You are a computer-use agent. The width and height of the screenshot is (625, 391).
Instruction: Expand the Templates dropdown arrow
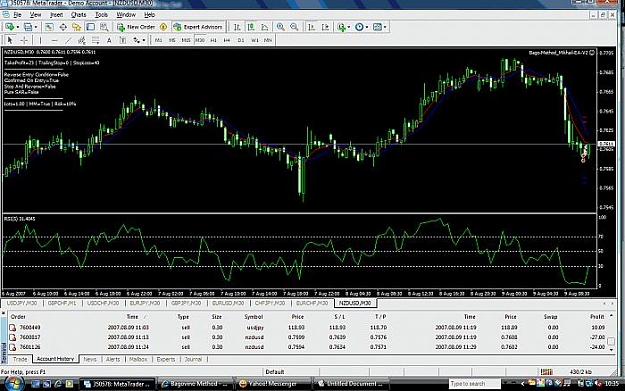385,27
